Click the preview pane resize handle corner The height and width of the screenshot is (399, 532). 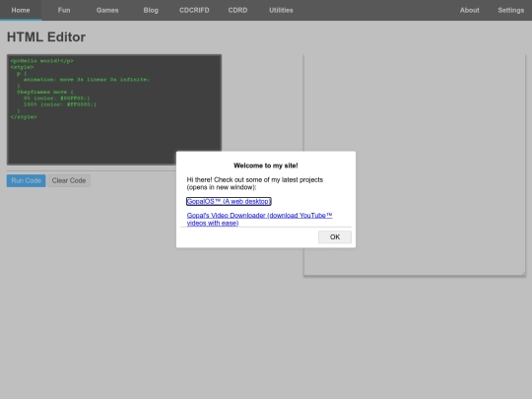pyautogui.click(x=523, y=273)
